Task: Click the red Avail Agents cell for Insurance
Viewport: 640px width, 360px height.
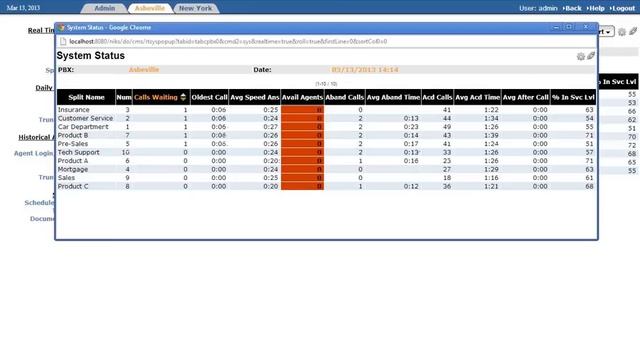Action: point(302,110)
